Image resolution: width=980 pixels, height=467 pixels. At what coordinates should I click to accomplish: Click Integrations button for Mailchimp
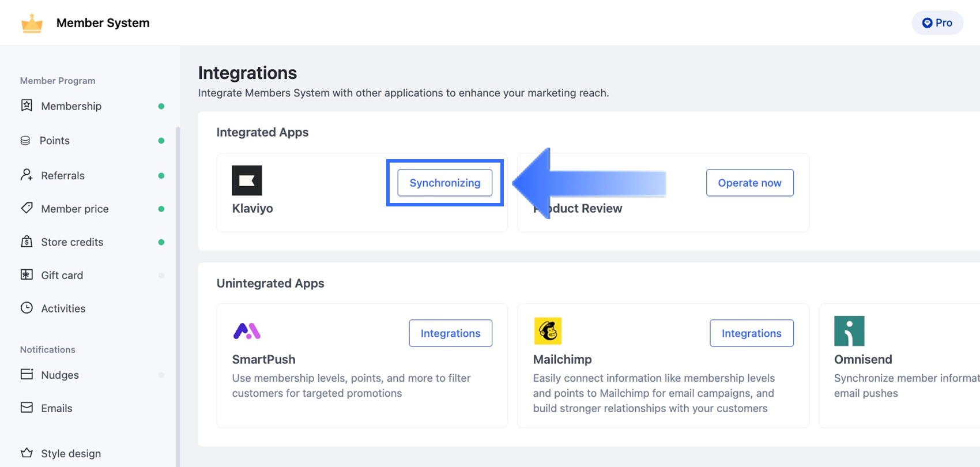[x=751, y=333]
